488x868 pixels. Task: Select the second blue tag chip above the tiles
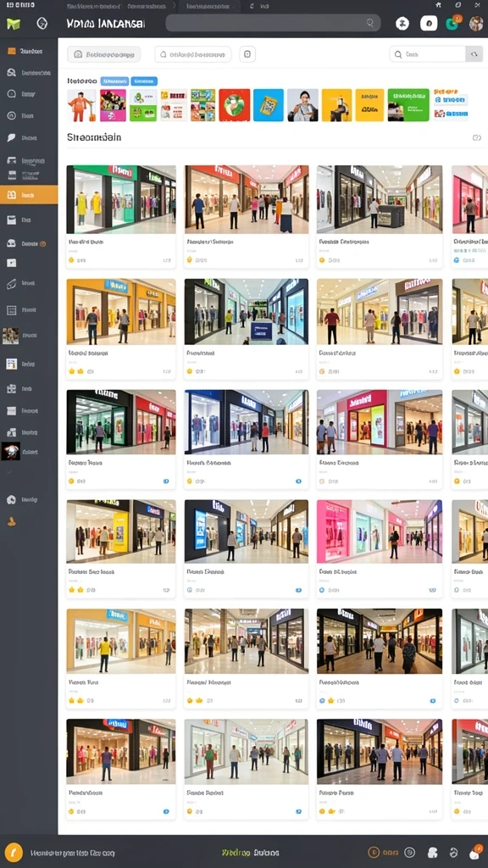pos(144,81)
